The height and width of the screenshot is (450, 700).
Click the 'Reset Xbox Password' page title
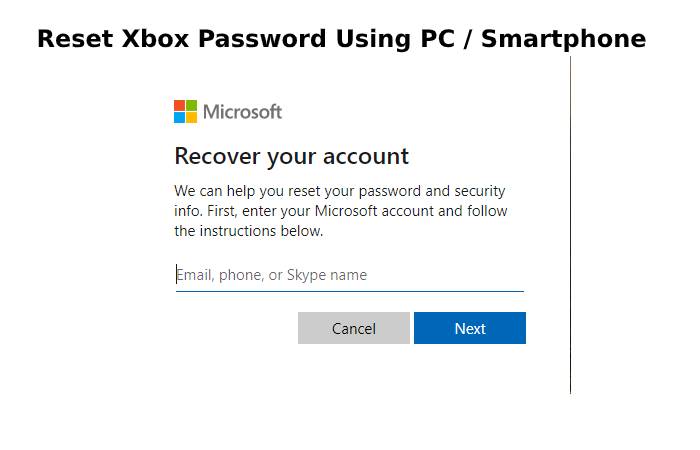(342, 39)
